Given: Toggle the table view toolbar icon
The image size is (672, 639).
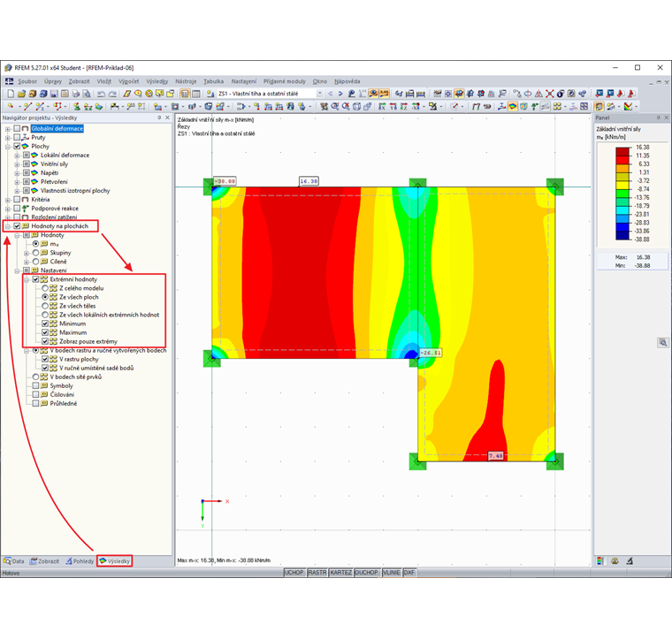Looking at the screenshot, I should pyautogui.click(x=196, y=94).
